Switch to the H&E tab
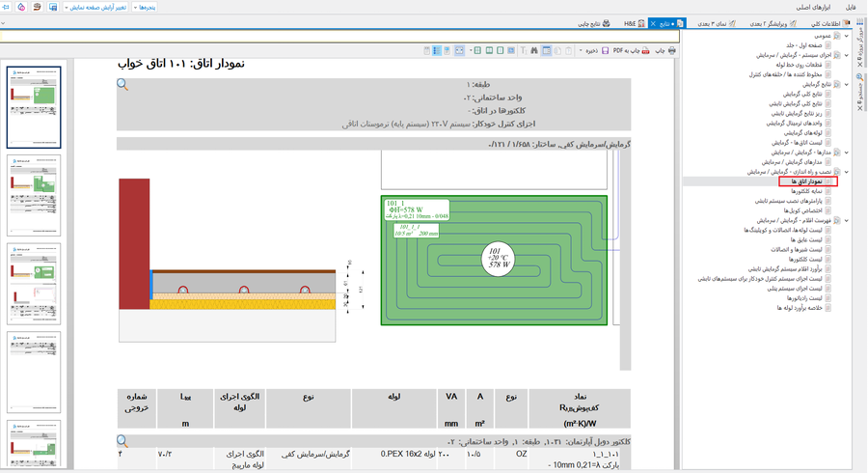This screenshot has height=473, width=868. pyautogui.click(x=634, y=23)
